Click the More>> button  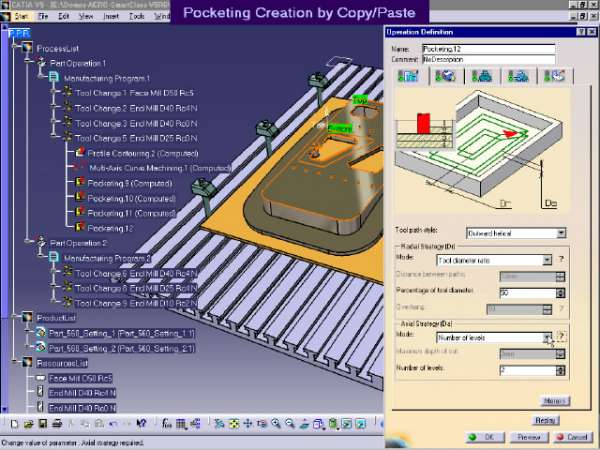(555, 401)
